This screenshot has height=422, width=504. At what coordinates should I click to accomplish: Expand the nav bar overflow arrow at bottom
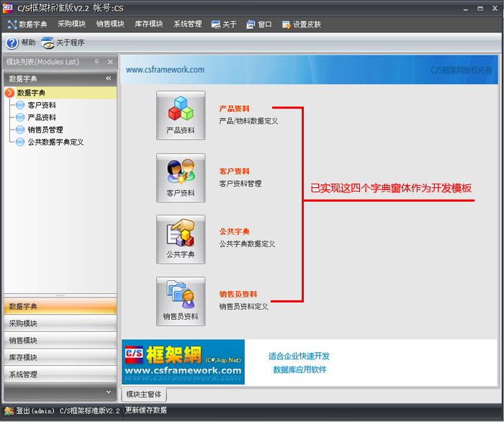pos(108,392)
